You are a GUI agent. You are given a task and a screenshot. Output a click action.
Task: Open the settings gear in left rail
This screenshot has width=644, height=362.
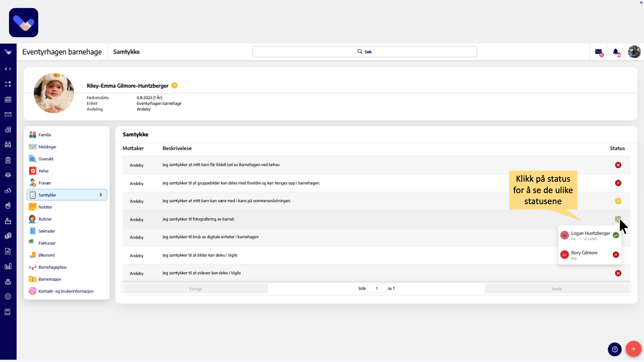tap(8, 297)
